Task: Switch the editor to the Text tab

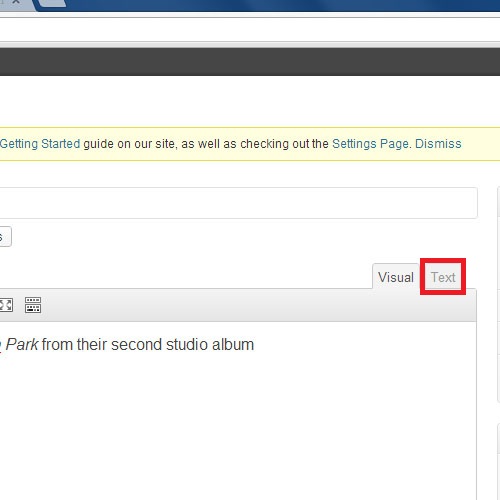Action: pyautogui.click(x=443, y=277)
